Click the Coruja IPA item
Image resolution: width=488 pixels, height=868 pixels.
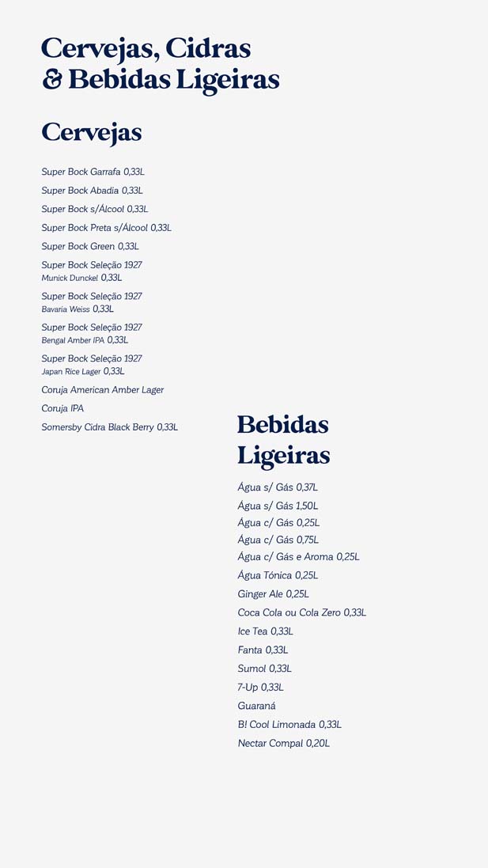tap(62, 409)
